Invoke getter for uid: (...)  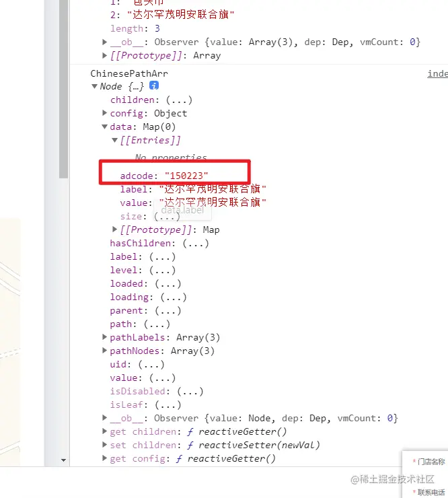click(151, 364)
